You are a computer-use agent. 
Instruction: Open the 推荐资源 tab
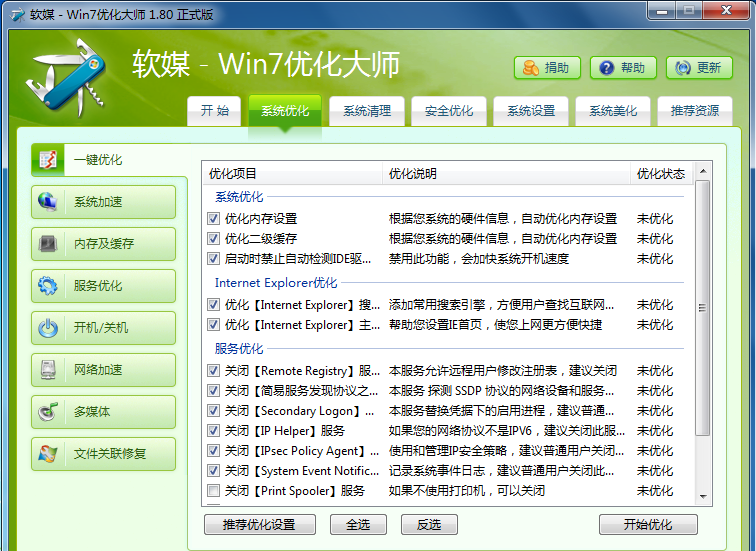click(695, 111)
